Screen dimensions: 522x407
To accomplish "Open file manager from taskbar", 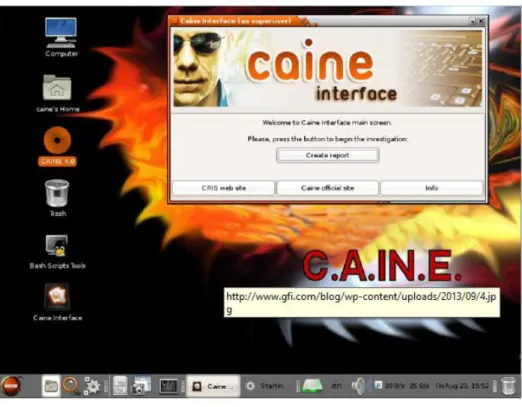I will click(51, 386).
